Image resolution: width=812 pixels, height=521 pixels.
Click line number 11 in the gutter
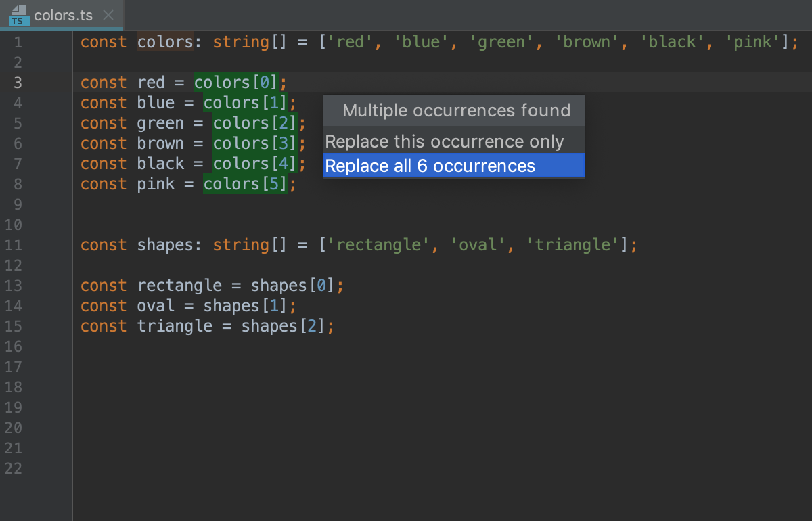(13, 245)
